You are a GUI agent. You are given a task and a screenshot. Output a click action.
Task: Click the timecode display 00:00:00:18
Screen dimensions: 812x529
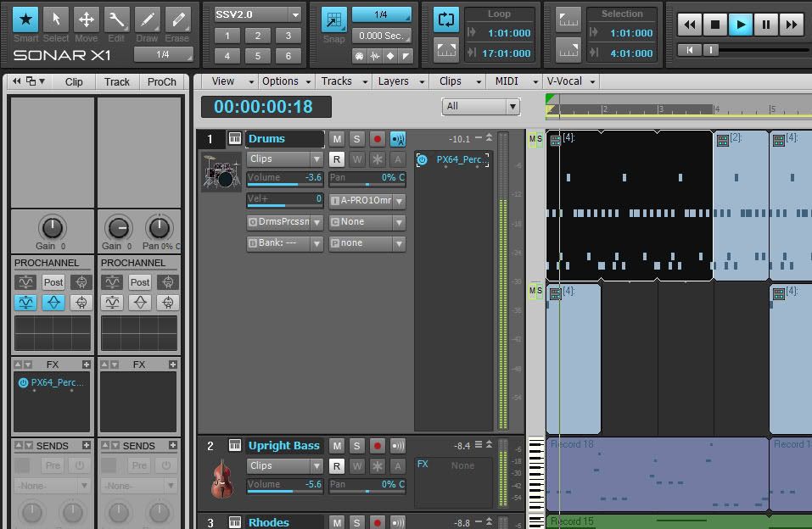point(265,107)
